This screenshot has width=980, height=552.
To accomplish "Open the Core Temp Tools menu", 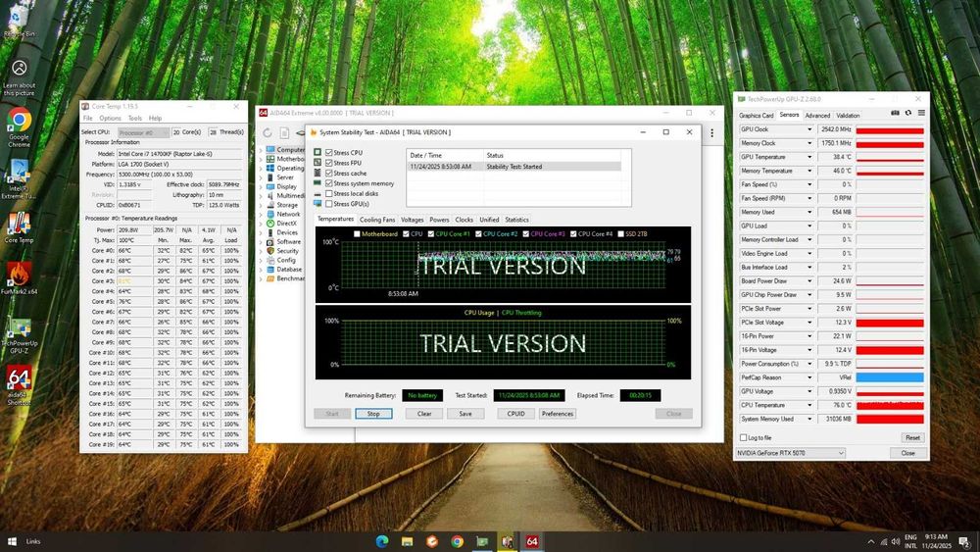I will (135, 119).
